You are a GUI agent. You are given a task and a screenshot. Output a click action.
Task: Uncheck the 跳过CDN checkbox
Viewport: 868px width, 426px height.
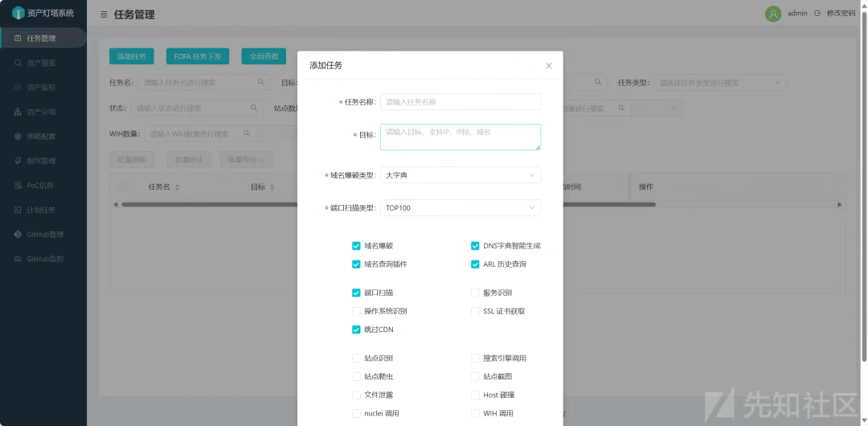point(356,330)
